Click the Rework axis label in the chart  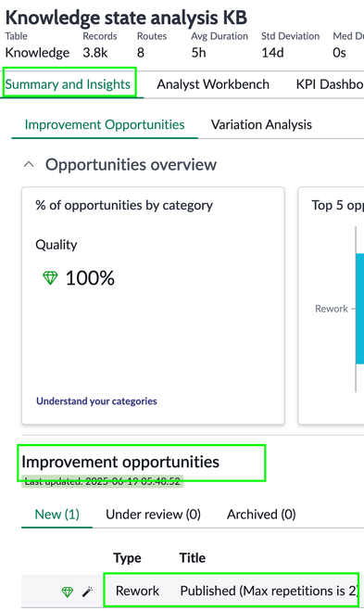pyautogui.click(x=332, y=309)
